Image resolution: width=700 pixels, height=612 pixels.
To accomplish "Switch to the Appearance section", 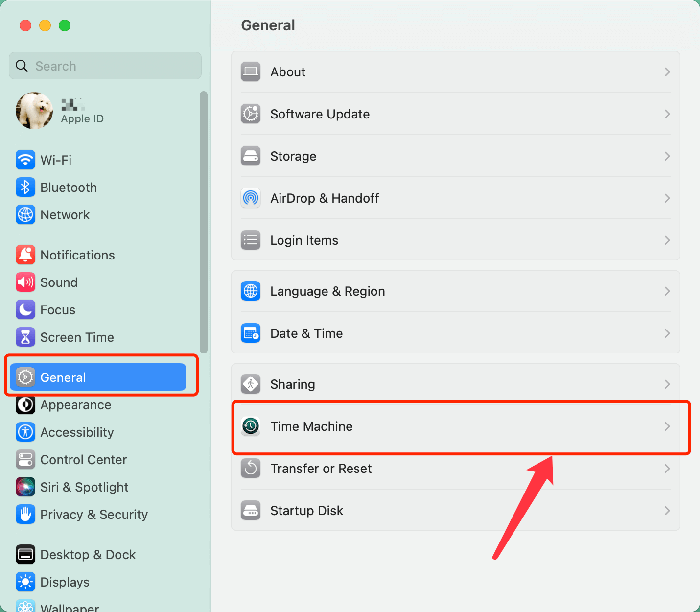I will coord(76,405).
